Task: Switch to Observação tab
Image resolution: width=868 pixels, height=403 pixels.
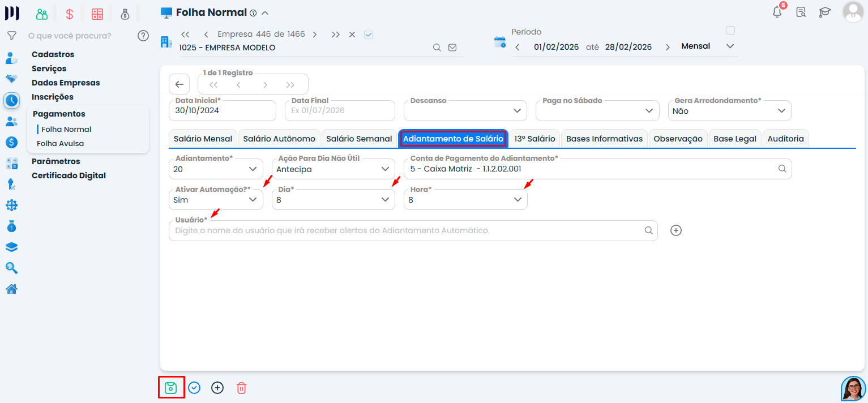Action: [678, 139]
